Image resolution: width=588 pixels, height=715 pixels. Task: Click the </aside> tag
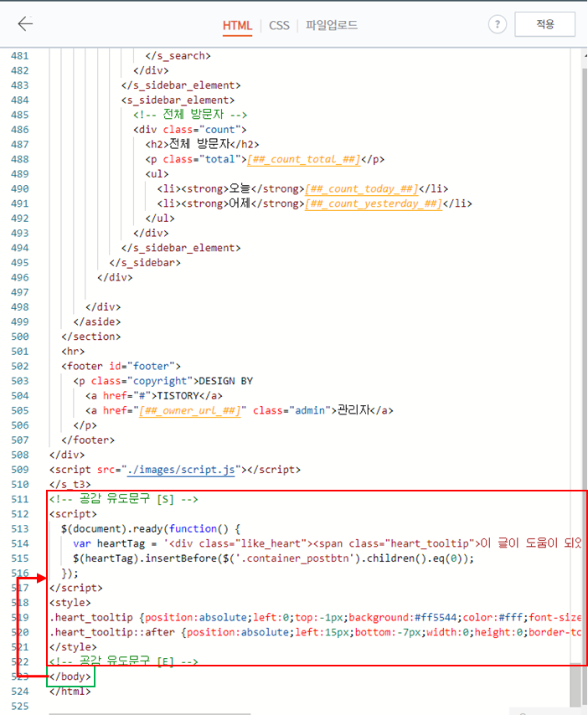point(97,321)
